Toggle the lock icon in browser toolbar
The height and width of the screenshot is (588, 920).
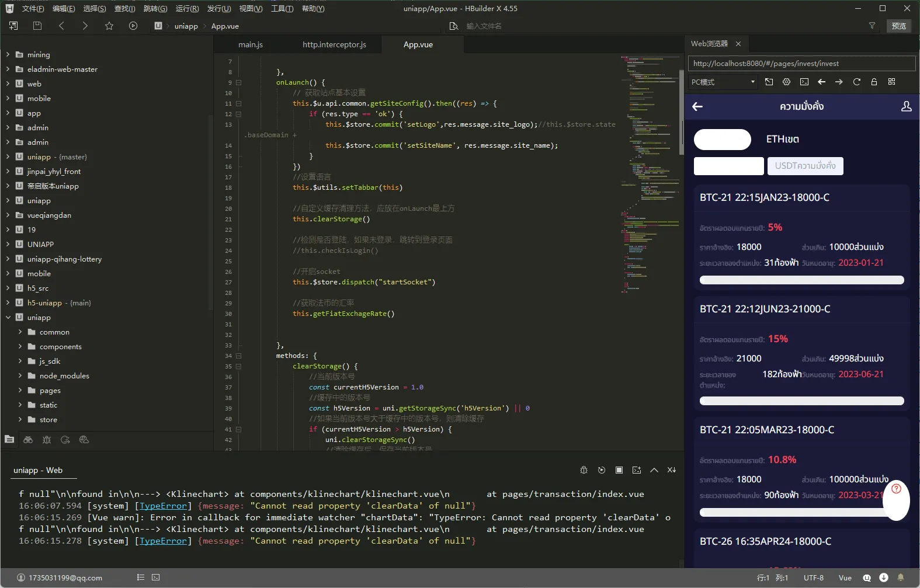click(x=874, y=82)
